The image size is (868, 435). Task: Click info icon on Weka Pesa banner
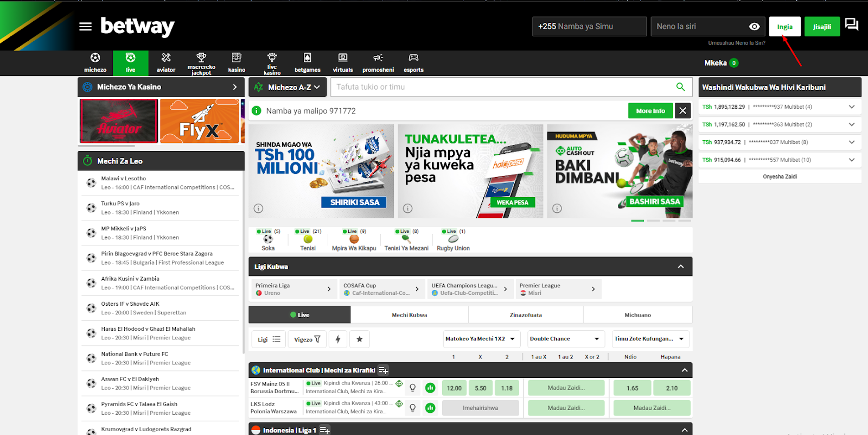(x=407, y=209)
